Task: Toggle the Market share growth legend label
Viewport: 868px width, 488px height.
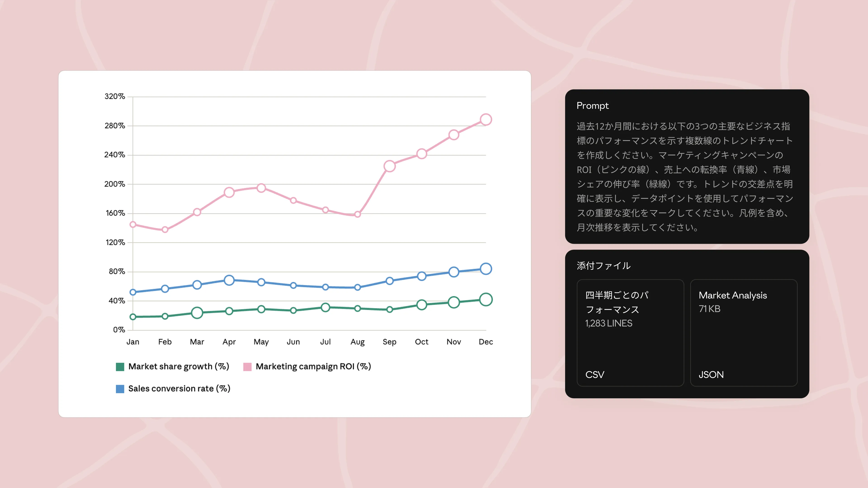Action: click(179, 366)
